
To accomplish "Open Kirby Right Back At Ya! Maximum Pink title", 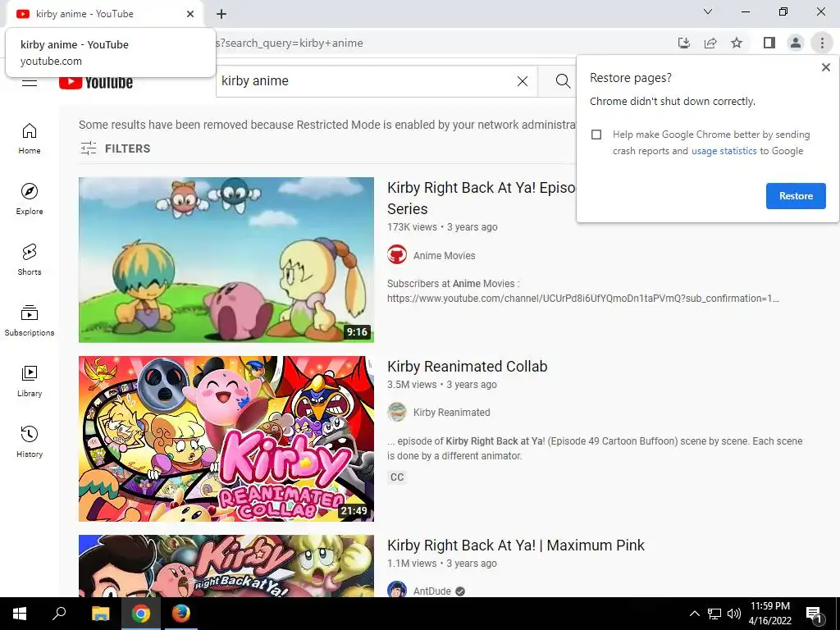I will coord(516,546).
